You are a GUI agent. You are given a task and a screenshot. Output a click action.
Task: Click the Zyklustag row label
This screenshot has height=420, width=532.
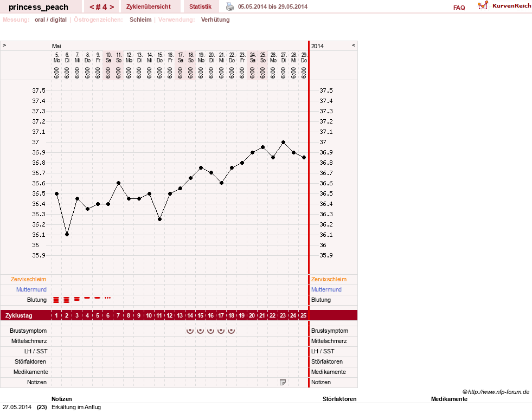pos(19,315)
